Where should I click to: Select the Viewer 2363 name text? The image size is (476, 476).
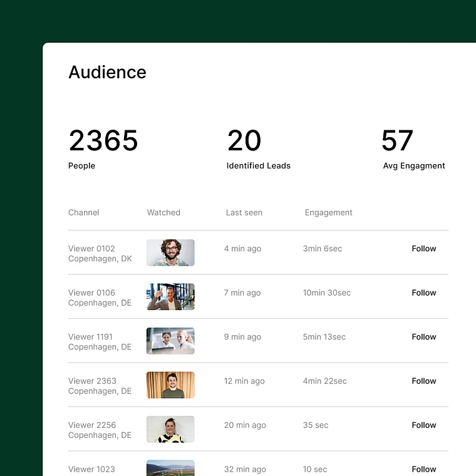point(92,381)
